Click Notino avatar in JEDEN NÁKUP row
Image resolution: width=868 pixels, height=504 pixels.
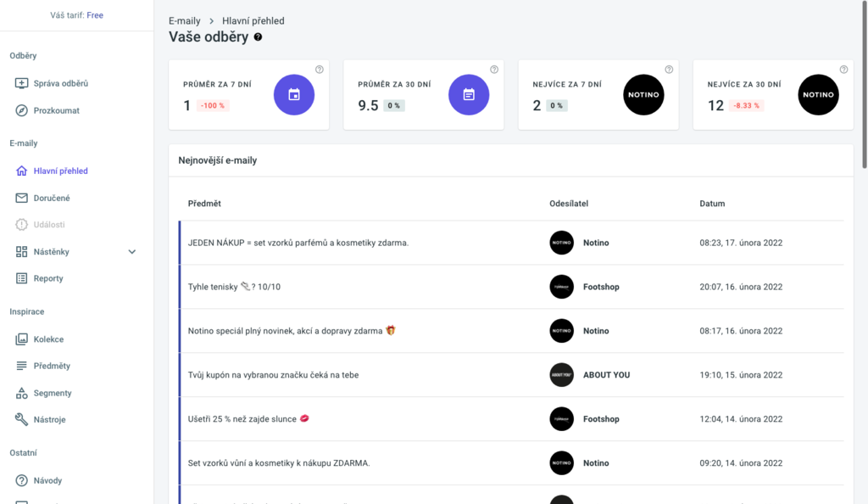[561, 243]
